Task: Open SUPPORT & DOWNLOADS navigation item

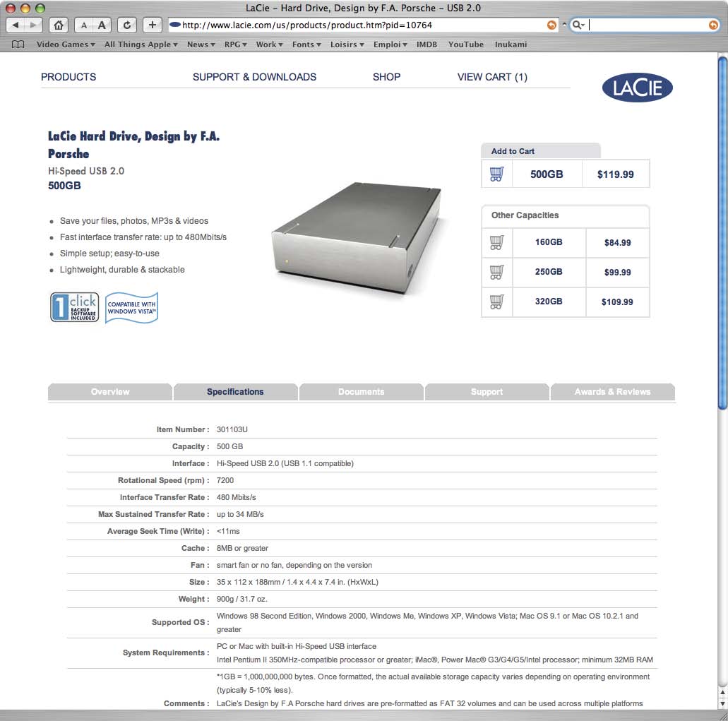Action: pos(254,77)
